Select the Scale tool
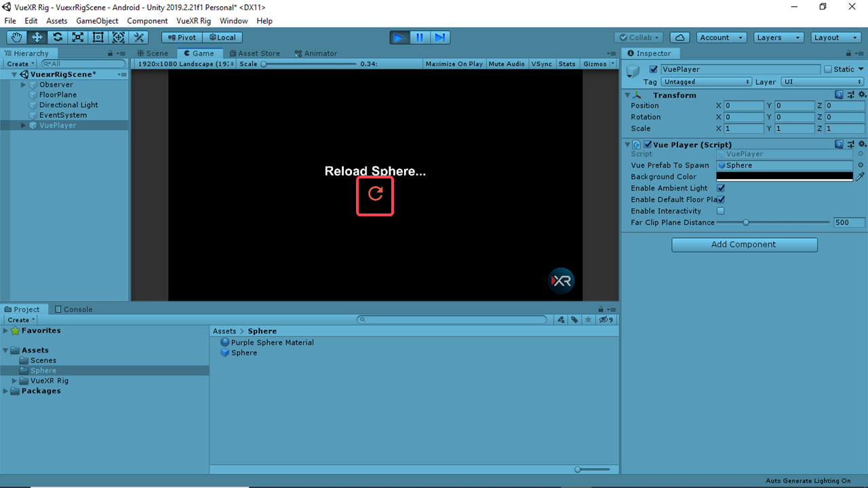 [78, 37]
